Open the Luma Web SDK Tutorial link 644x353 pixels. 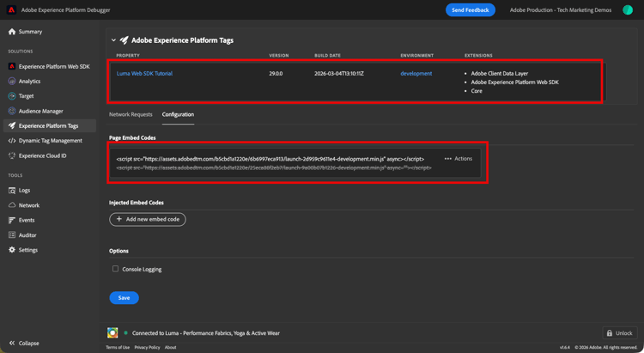[144, 74]
